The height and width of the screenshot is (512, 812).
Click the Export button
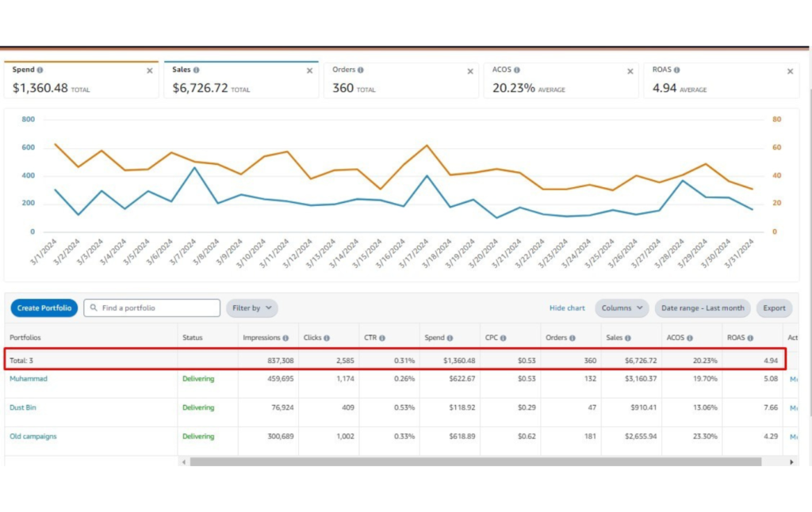pyautogui.click(x=774, y=308)
